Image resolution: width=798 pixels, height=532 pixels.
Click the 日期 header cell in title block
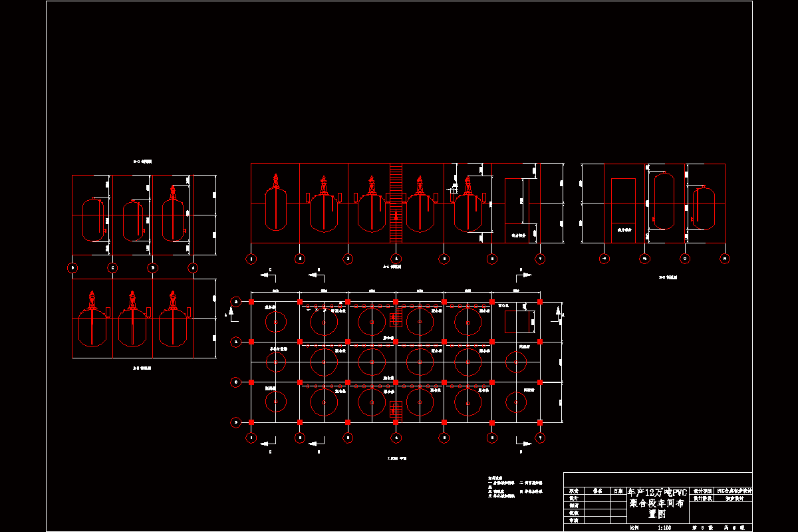coord(618,490)
